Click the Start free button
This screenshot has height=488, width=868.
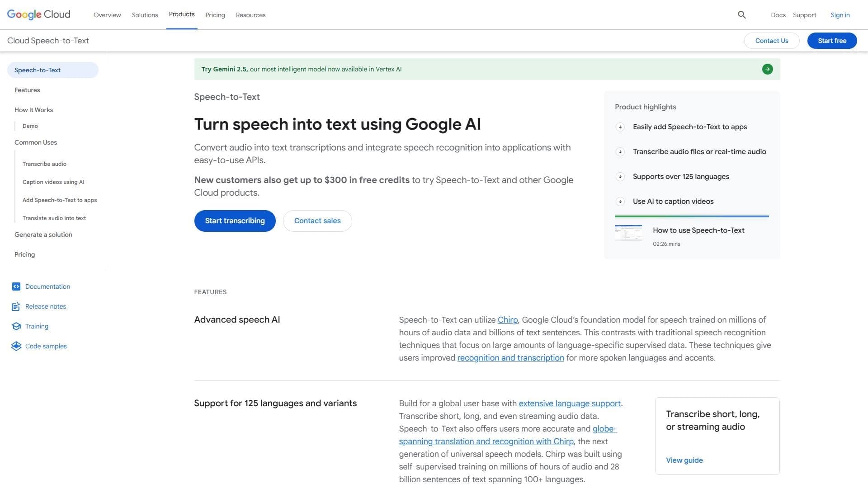[x=832, y=41]
